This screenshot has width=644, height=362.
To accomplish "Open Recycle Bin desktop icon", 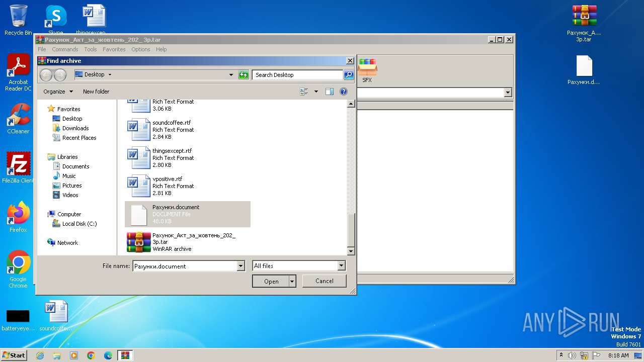I will point(18,20).
